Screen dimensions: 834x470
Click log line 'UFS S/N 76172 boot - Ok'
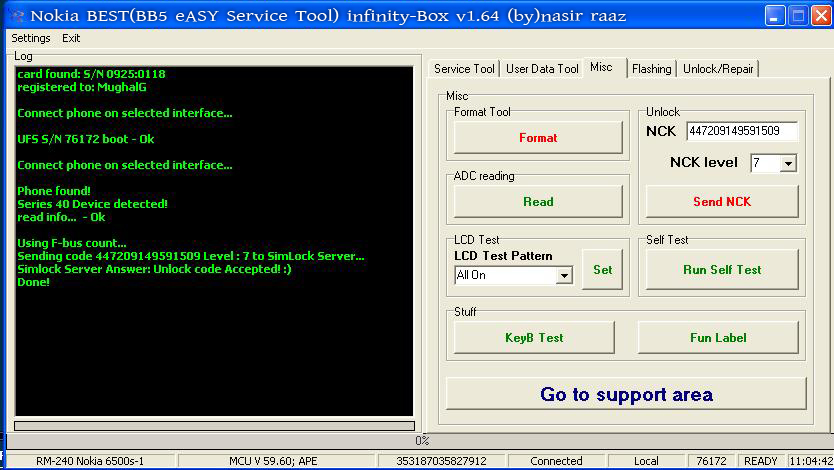point(86,139)
